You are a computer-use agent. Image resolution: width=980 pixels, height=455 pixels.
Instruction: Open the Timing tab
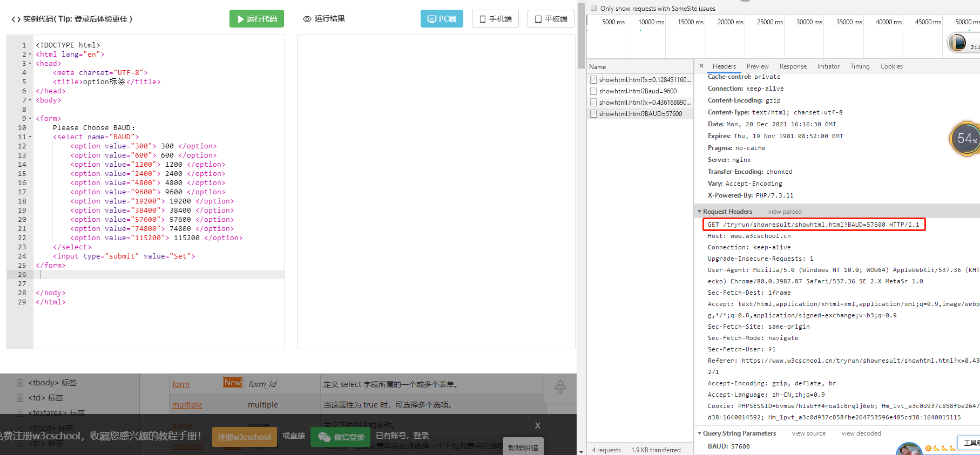pyautogui.click(x=860, y=66)
